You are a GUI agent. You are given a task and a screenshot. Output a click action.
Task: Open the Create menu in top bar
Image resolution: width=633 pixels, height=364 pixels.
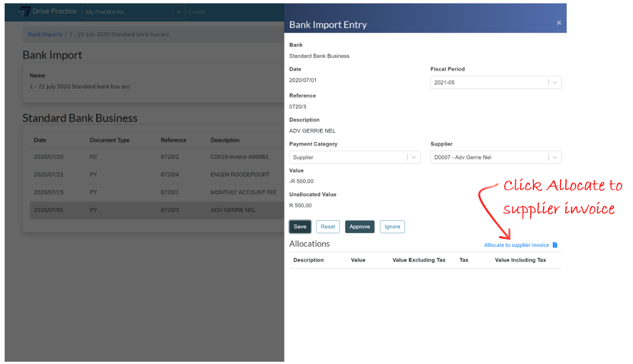tap(197, 12)
